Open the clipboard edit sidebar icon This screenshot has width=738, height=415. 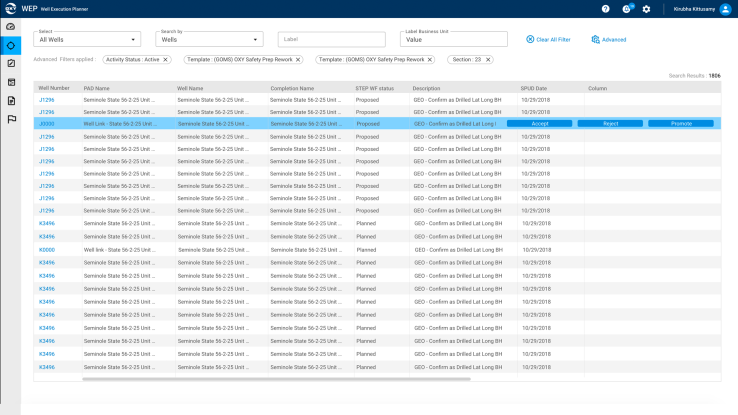tap(11, 64)
